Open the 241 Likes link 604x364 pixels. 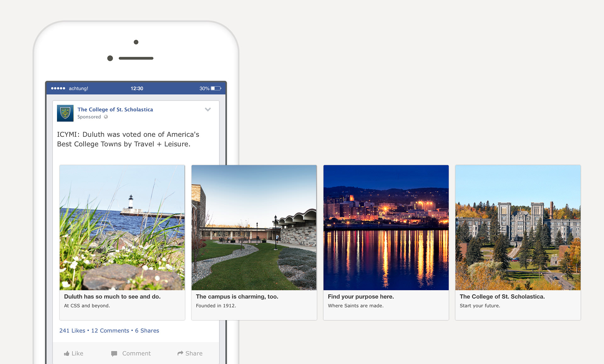click(x=72, y=331)
